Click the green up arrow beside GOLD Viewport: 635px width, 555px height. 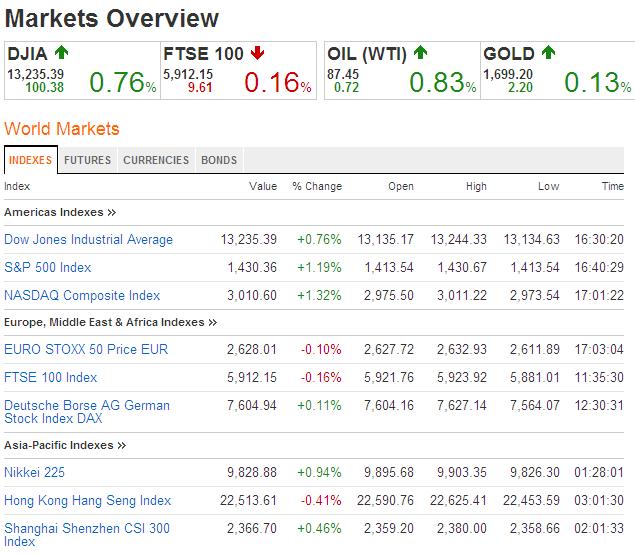(x=548, y=52)
